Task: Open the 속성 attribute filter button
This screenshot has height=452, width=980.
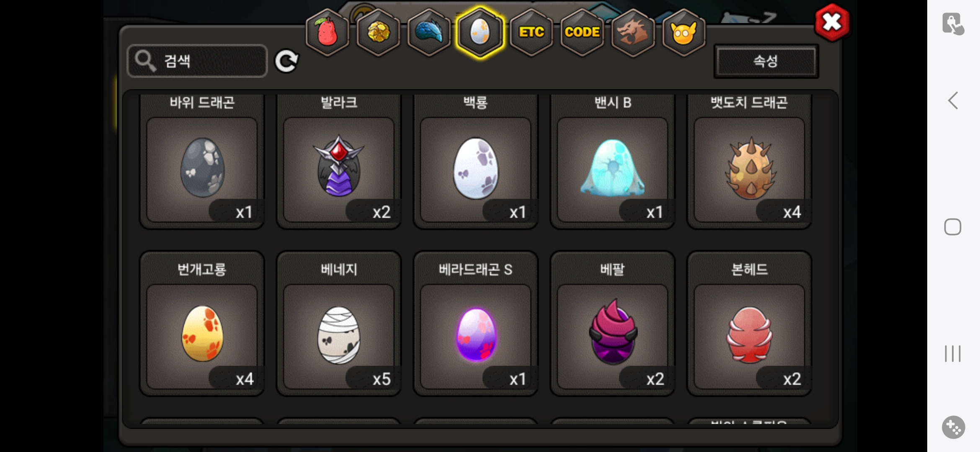Action: (x=766, y=62)
